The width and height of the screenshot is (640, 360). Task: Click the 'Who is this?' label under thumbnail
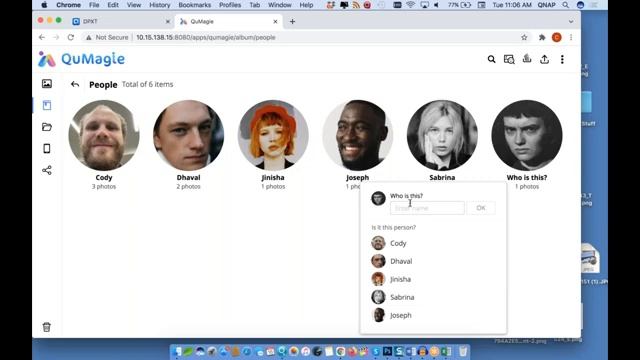click(x=527, y=178)
